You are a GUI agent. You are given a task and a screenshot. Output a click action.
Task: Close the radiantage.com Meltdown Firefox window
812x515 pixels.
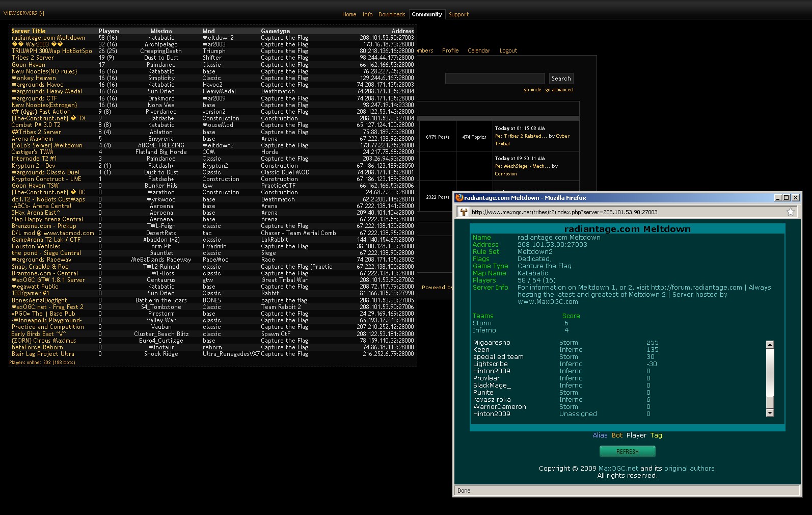pos(796,198)
